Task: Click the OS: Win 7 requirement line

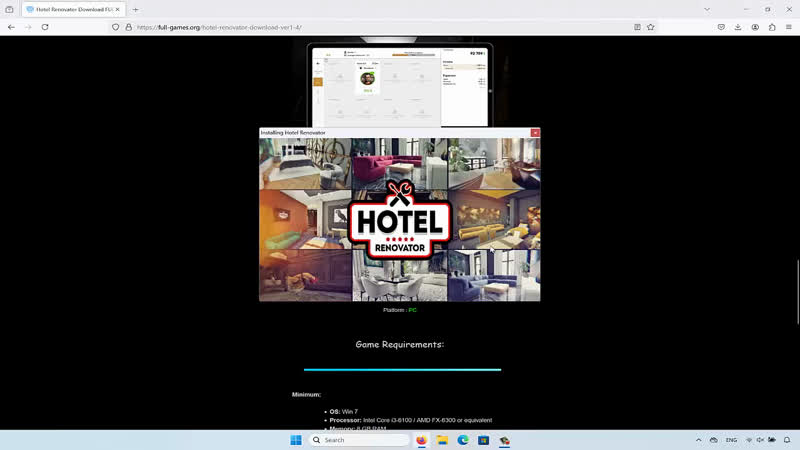Action: pos(343,411)
